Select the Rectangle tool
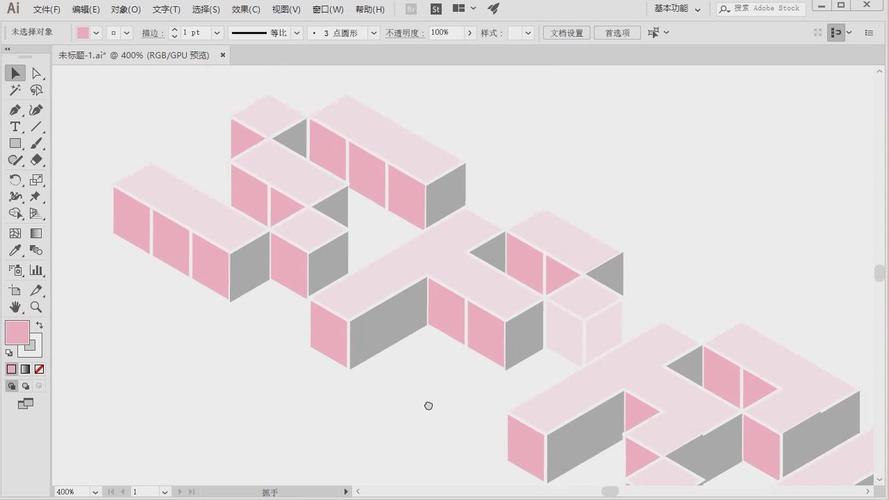The image size is (889, 500). (15, 143)
